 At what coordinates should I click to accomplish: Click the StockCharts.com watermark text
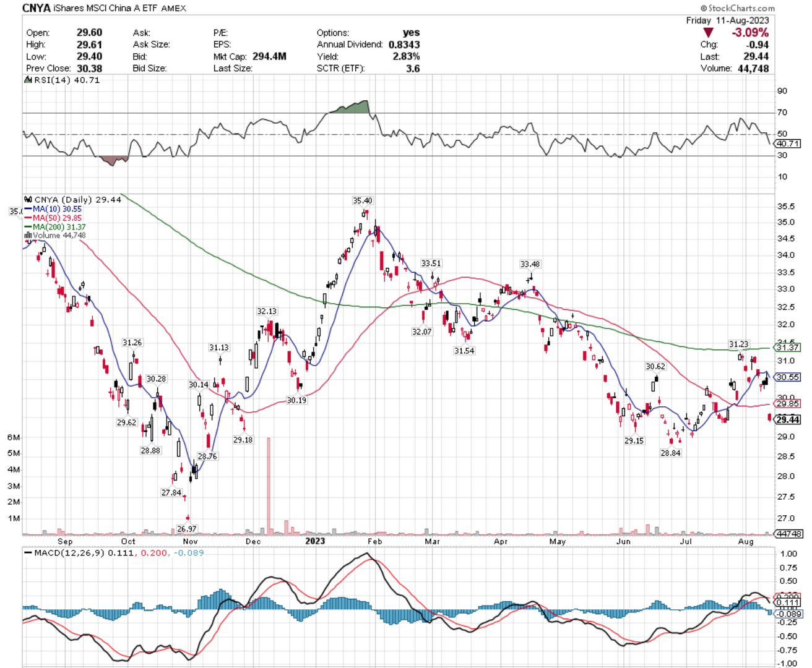pyautogui.click(x=738, y=8)
